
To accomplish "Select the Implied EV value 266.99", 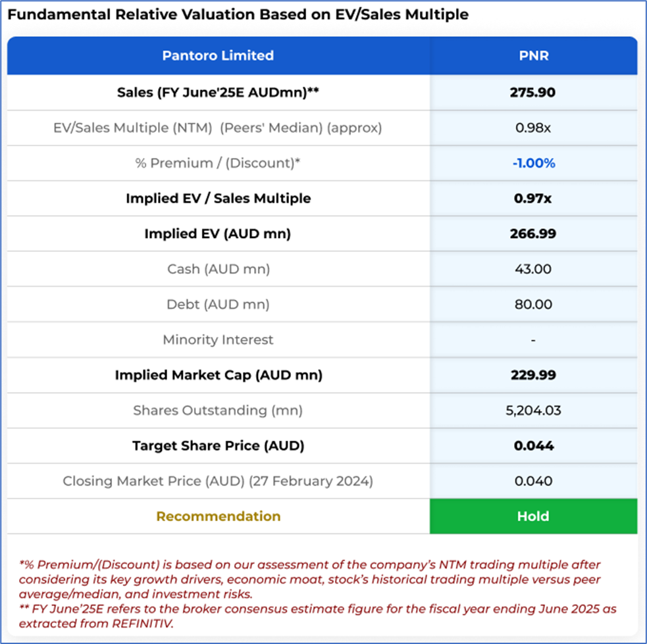I will [533, 234].
